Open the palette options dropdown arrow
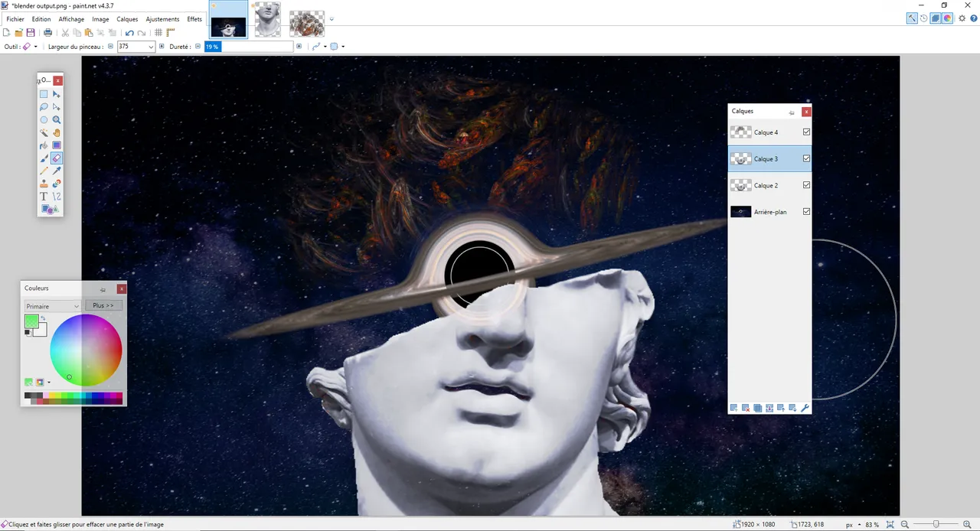980x531 pixels. click(49, 382)
